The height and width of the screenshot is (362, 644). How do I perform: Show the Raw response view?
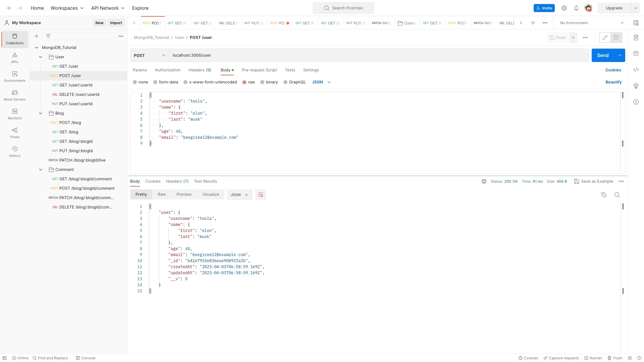click(x=162, y=194)
